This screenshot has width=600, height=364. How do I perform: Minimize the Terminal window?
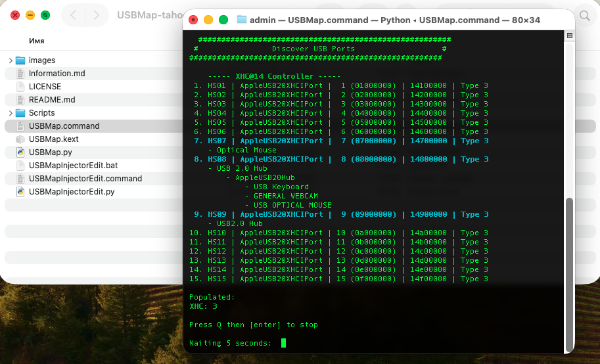point(208,20)
